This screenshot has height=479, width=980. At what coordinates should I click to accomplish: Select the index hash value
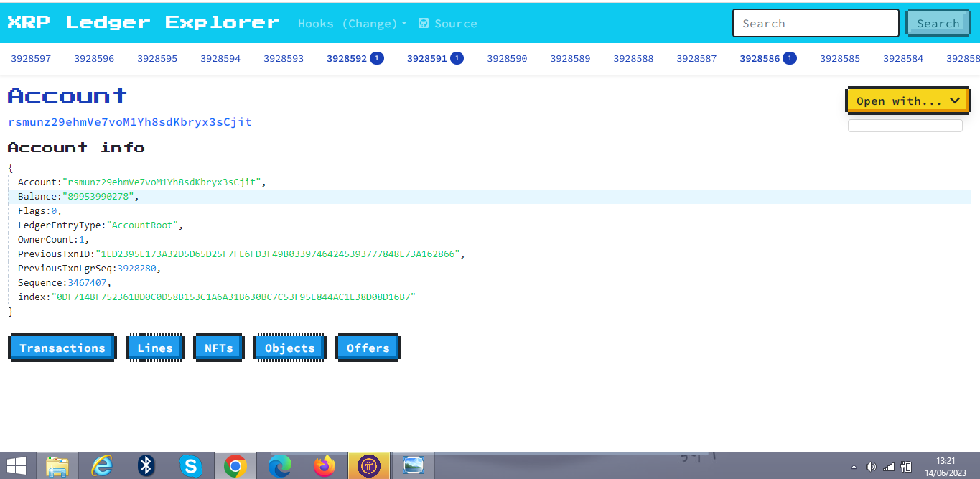pos(233,297)
